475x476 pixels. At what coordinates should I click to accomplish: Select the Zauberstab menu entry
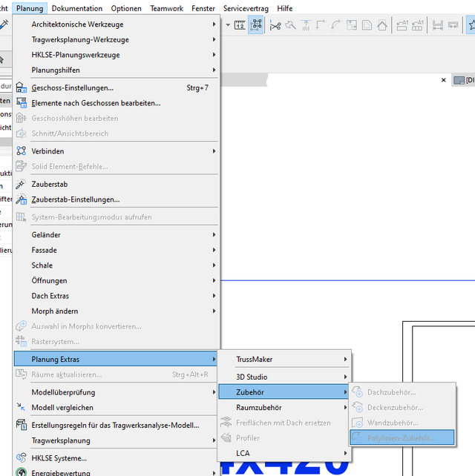point(116,185)
